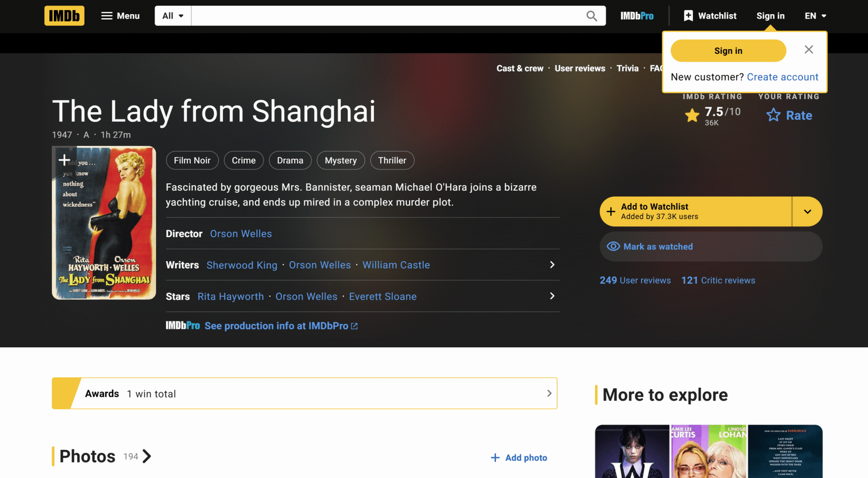Image resolution: width=868 pixels, height=478 pixels.
Task: Click inside the search input field
Action: 385,16
